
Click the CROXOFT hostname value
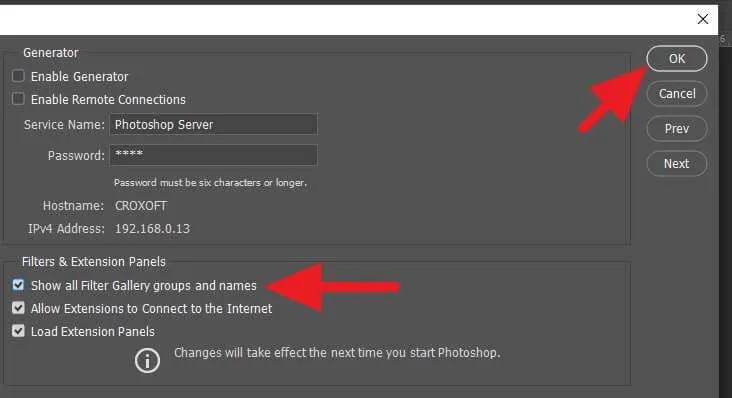(141, 206)
